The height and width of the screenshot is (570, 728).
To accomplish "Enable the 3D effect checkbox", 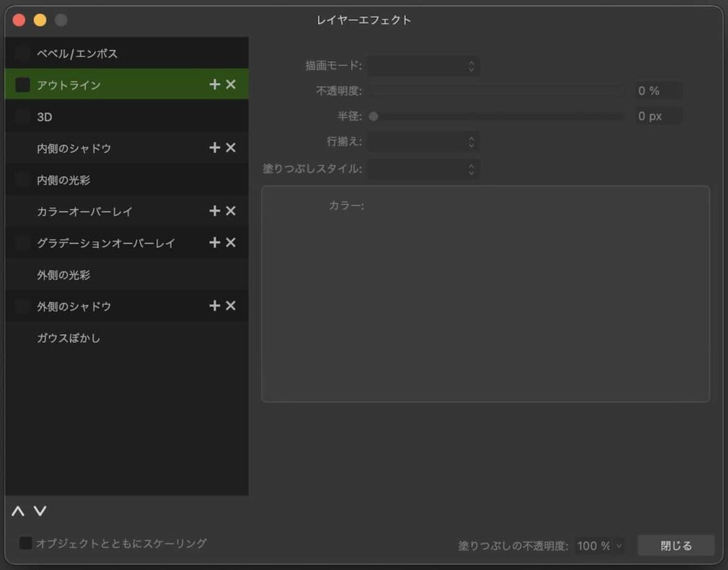I will tap(22, 117).
